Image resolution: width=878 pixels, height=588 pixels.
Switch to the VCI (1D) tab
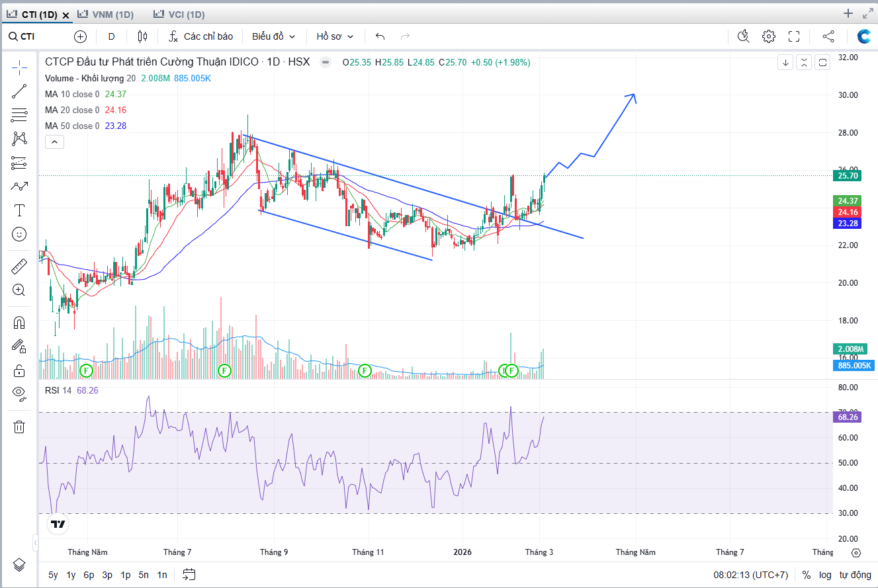[x=179, y=14]
